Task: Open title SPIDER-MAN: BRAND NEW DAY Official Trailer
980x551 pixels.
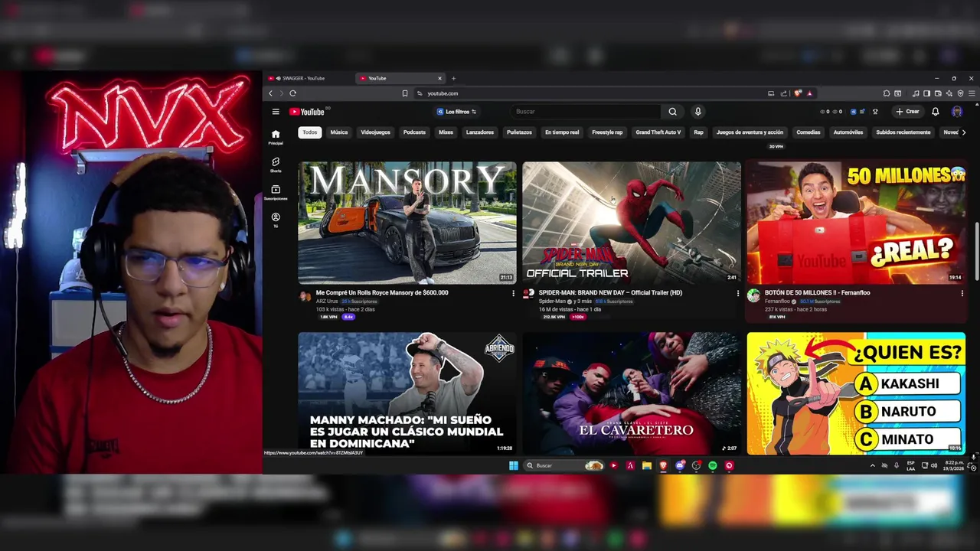Action: click(610, 292)
